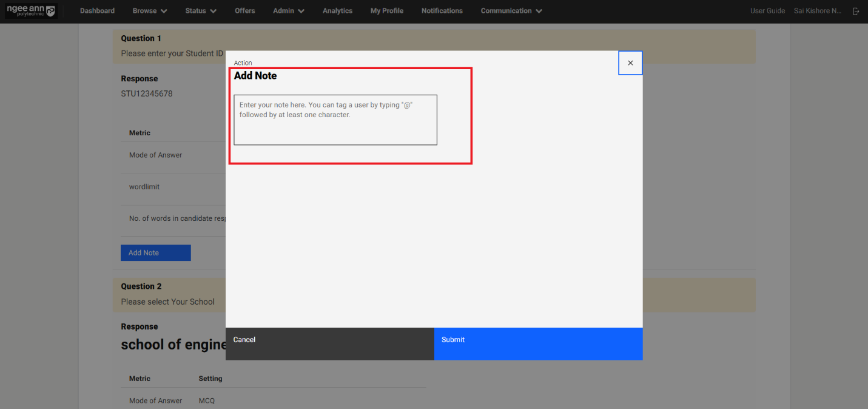
Task: Click the Question 2 heading
Action: pyautogui.click(x=141, y=286)
